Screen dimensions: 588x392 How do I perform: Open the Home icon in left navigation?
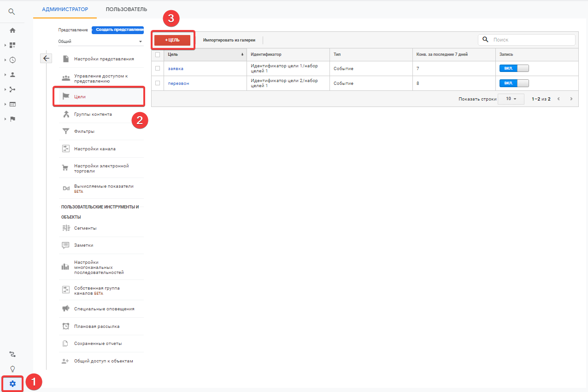(x=12, y=30)
